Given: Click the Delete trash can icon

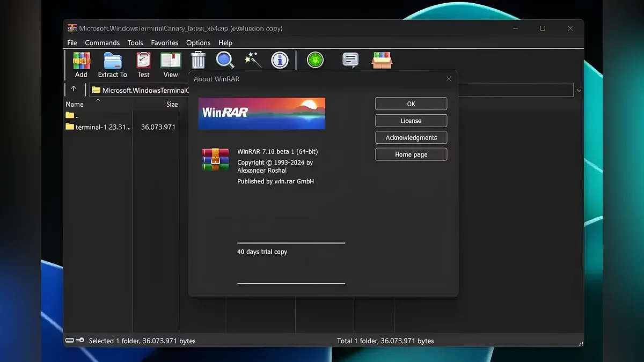Looking at the screenshot, I should tap(198, 60).
